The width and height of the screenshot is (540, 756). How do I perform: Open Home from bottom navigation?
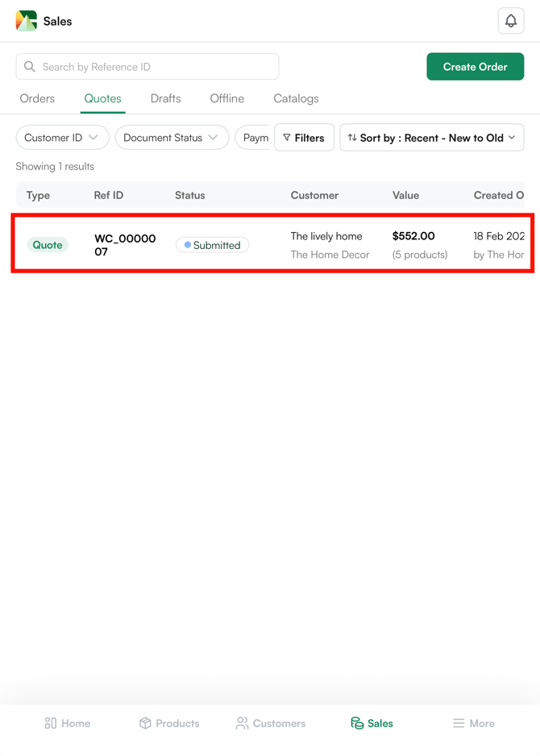[68, 723]
